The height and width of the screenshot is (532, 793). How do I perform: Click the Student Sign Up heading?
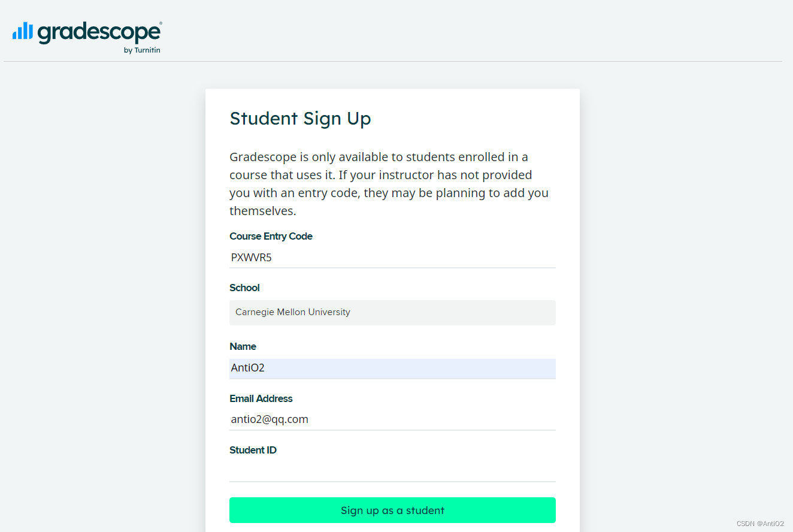[x=300, y=119]
